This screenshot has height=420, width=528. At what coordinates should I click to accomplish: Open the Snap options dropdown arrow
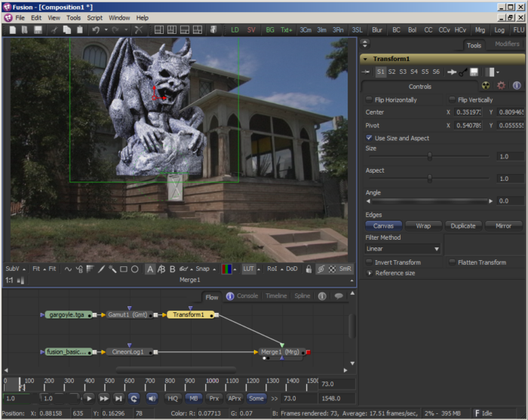[x=214, y=269]
